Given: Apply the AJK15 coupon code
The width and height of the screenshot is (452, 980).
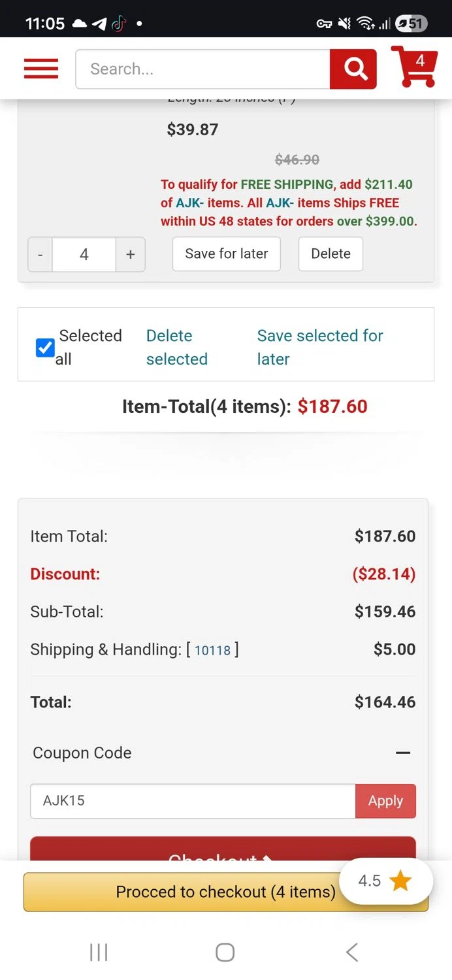Looking at the screenshot, I should [385, 801].
